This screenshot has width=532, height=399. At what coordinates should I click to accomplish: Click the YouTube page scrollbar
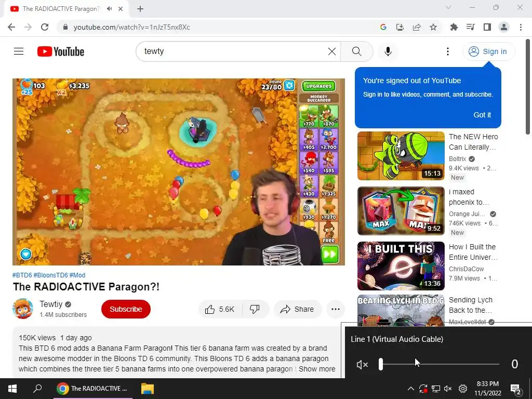(528, 87)
